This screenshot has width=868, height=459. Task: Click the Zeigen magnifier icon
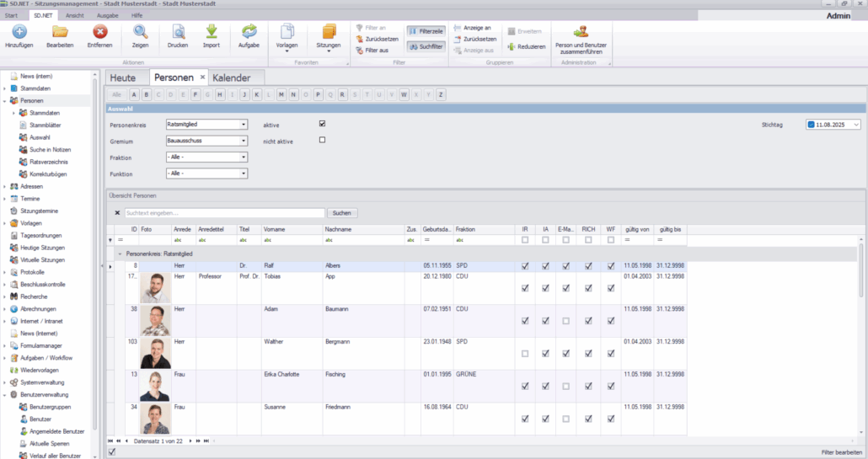coord(140,33)
